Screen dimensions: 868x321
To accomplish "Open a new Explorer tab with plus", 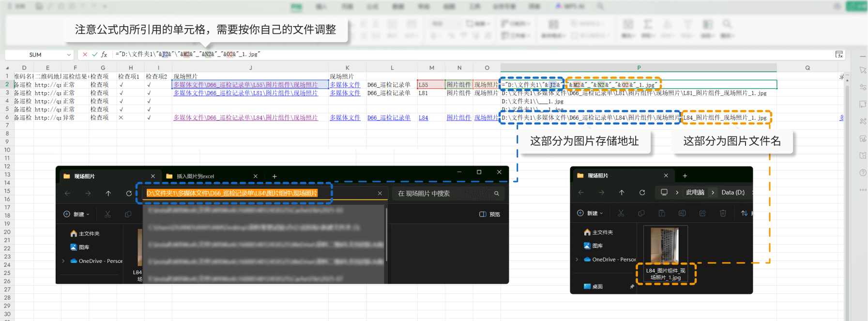I will coord(274,177).
